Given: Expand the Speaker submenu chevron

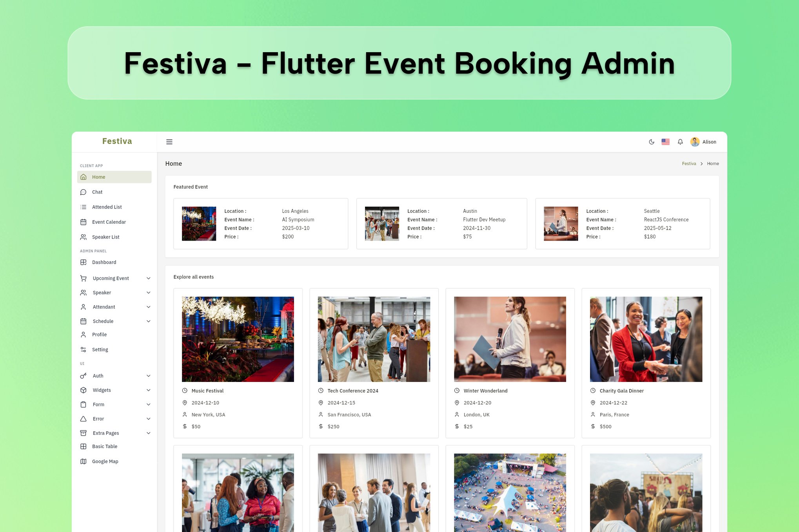Looking at the screenshot, I should 149,293.
